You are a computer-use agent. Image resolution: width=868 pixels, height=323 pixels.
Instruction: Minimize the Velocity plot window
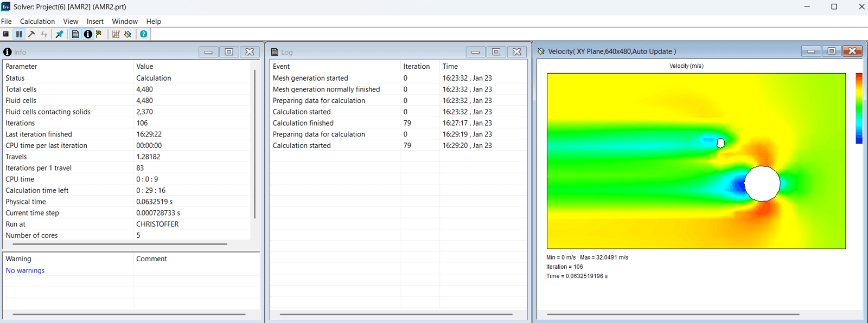(x=811, y=51)
